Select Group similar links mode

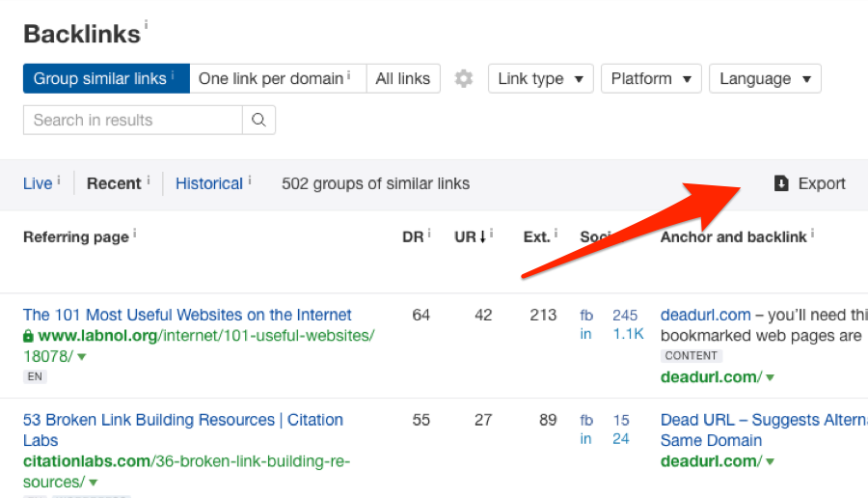tap(105, 79)
